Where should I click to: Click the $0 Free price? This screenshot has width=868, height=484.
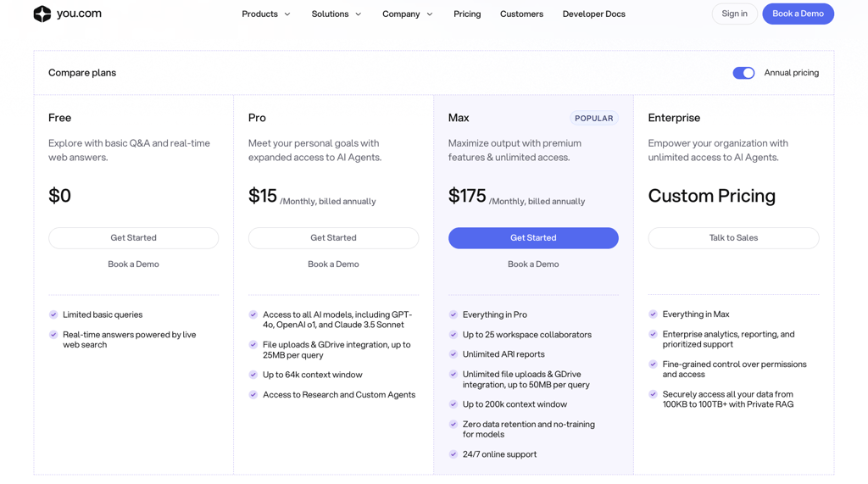coord(60,196)
